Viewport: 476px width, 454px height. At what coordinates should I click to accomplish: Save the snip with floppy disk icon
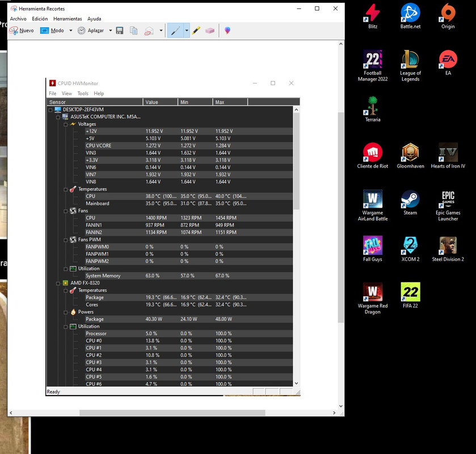click(120, 31)
